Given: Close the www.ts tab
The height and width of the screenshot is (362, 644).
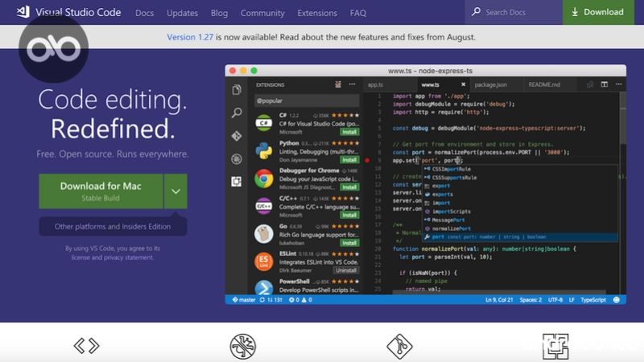Looking at the screenshot, I should pyautogui.click(x=464, y=84).
